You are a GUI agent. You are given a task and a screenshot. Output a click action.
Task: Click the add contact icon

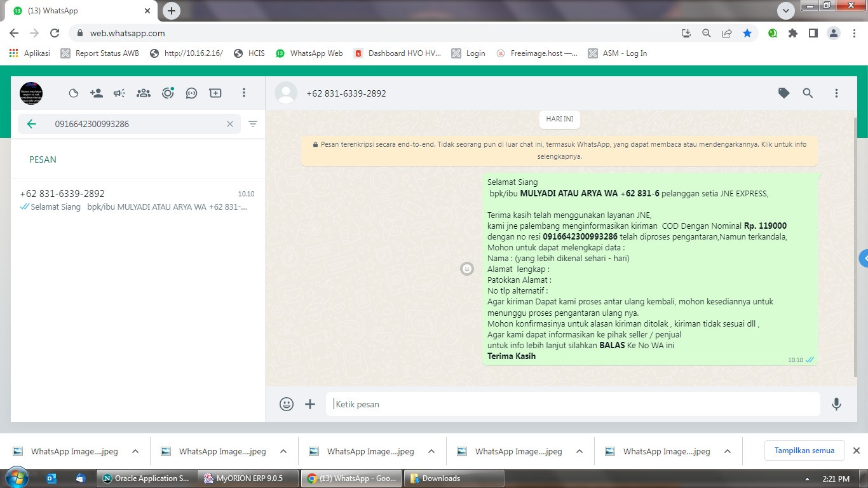[x=97, y=93]
